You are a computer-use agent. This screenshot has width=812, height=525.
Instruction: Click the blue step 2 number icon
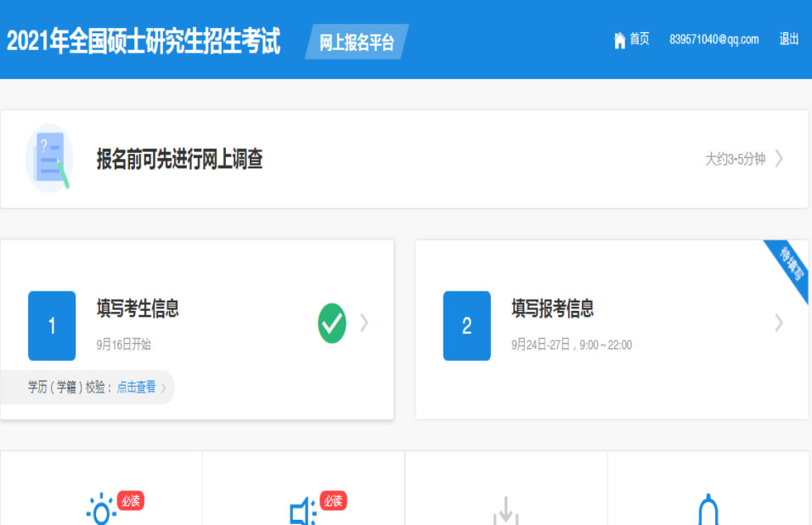(466, 326)
